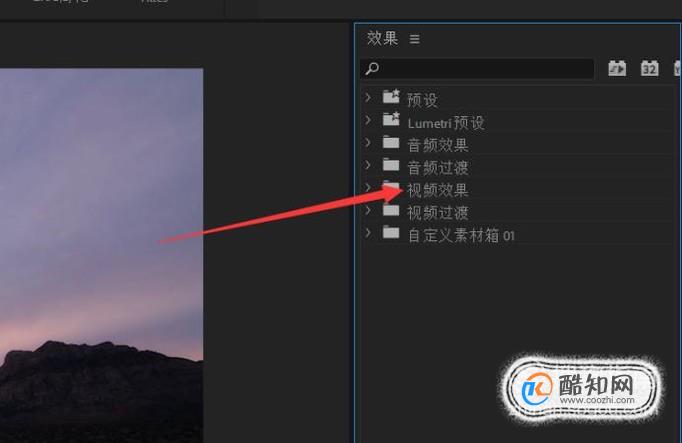Click the magnifier icon in search bar
The image size is (682, 443).
[x=372, y=68]
